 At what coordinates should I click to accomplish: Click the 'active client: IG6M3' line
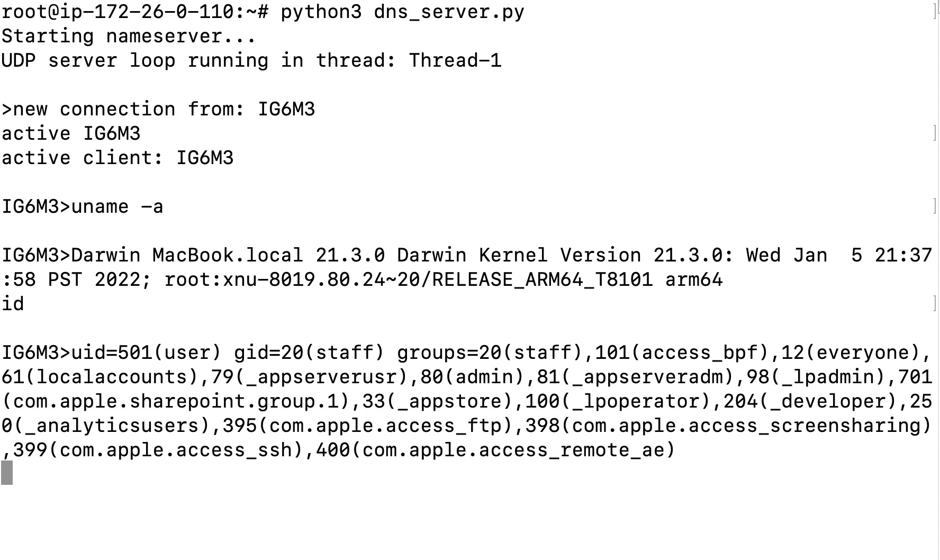tap(118, 158)
